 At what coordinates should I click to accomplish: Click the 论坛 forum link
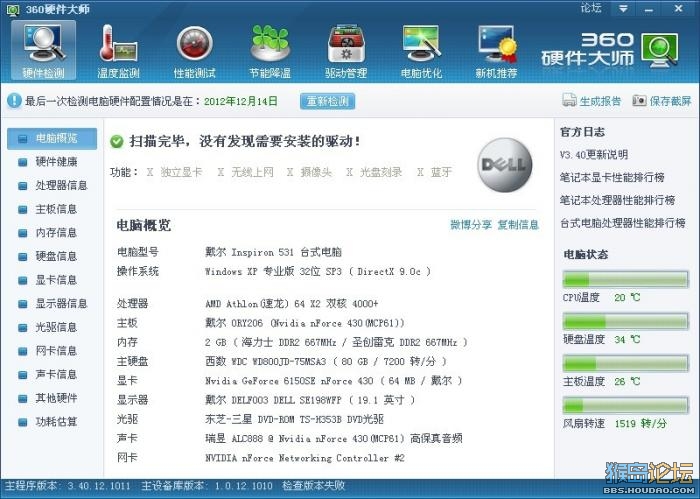coord(591,8)
